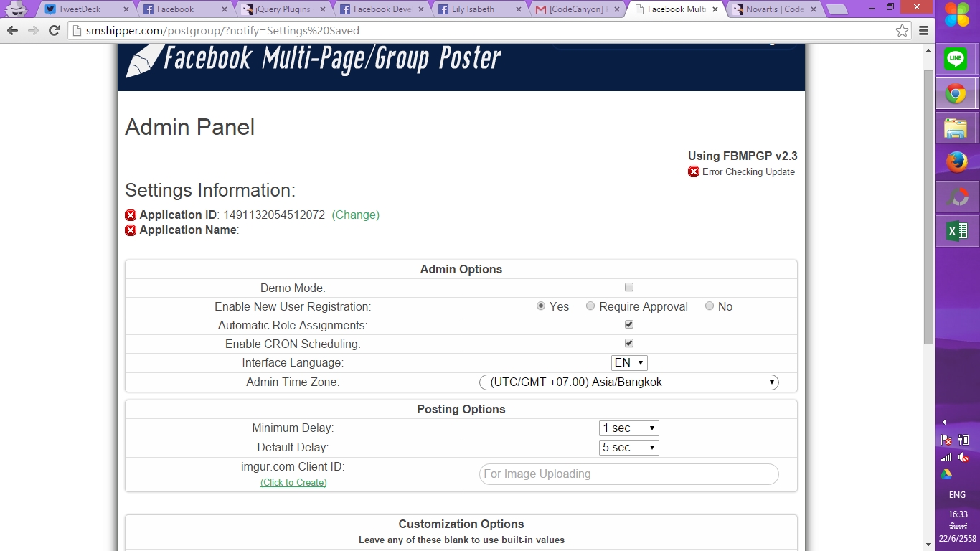The width and height of the screenshot is (980, 551).
Task: Click the red icon beside Error Checking Update
Action: (x=694, y=171)
